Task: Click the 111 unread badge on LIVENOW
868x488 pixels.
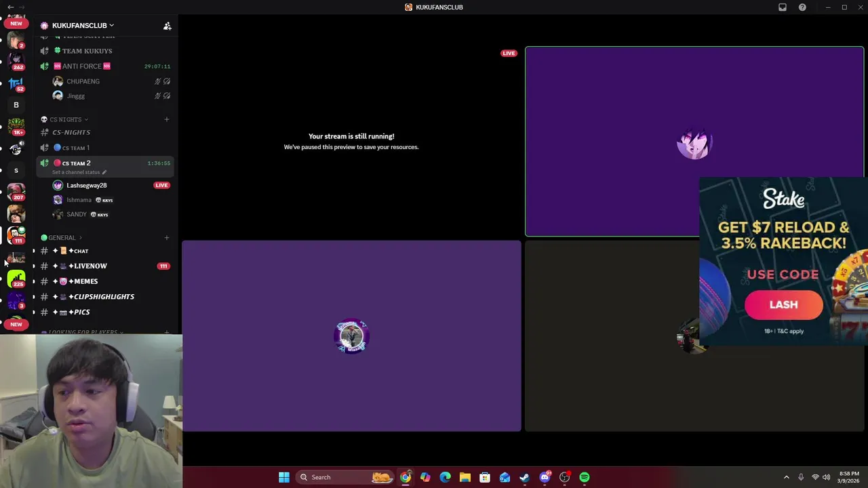Action: tap(163, 266)
